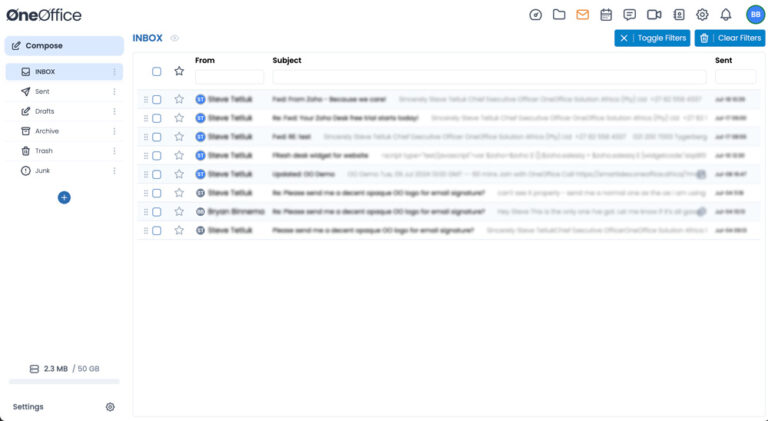Open the video camera meeting icon
The width and height of the screenshot is (768, 421).
click(x=654, y=15)
